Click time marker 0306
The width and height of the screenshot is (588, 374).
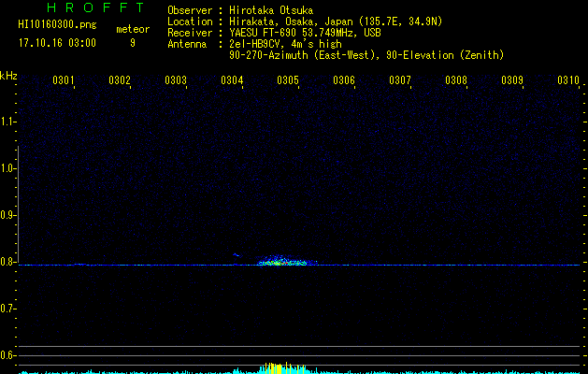pyautogui.click(x=344, y=79)
